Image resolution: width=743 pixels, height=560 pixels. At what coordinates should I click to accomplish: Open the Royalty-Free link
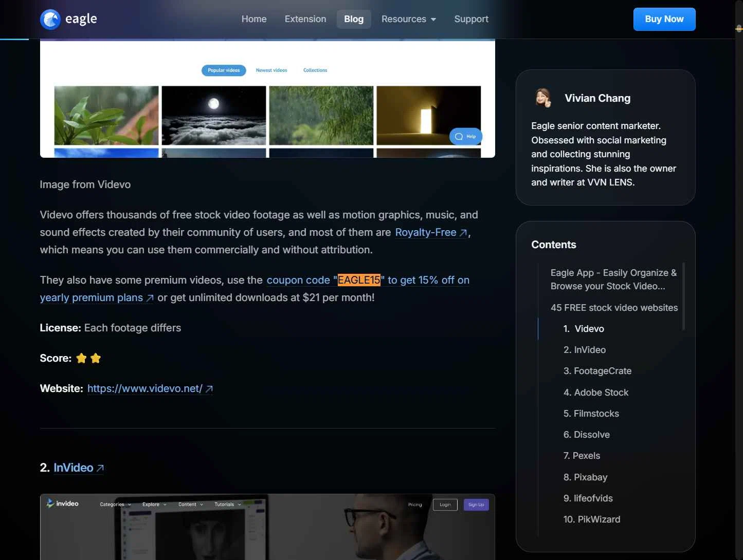tap(431, 232)
